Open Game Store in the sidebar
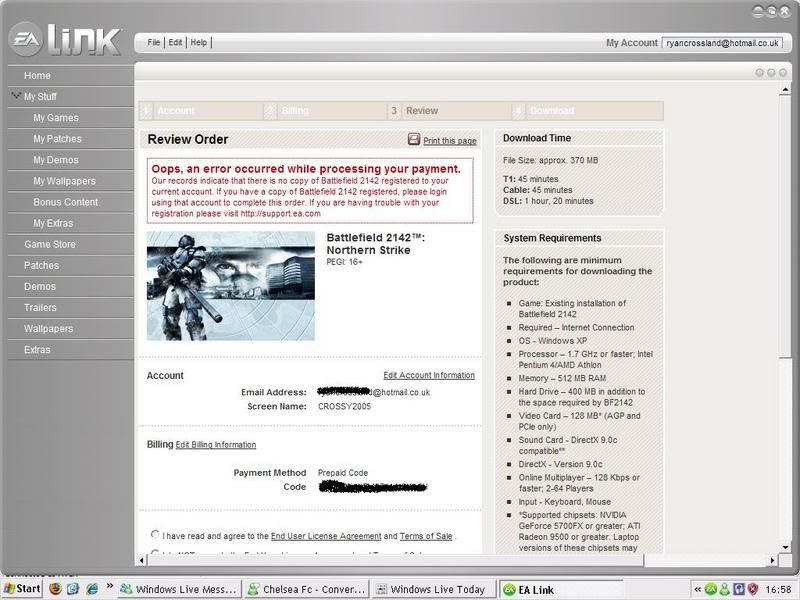Viewport: 800px width, 600px height. 49,244
